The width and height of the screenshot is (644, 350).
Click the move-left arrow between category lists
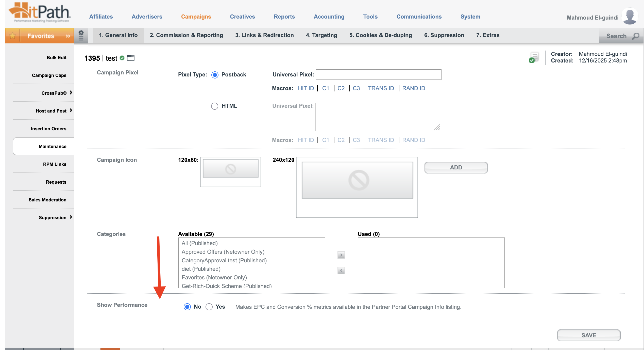341,271
